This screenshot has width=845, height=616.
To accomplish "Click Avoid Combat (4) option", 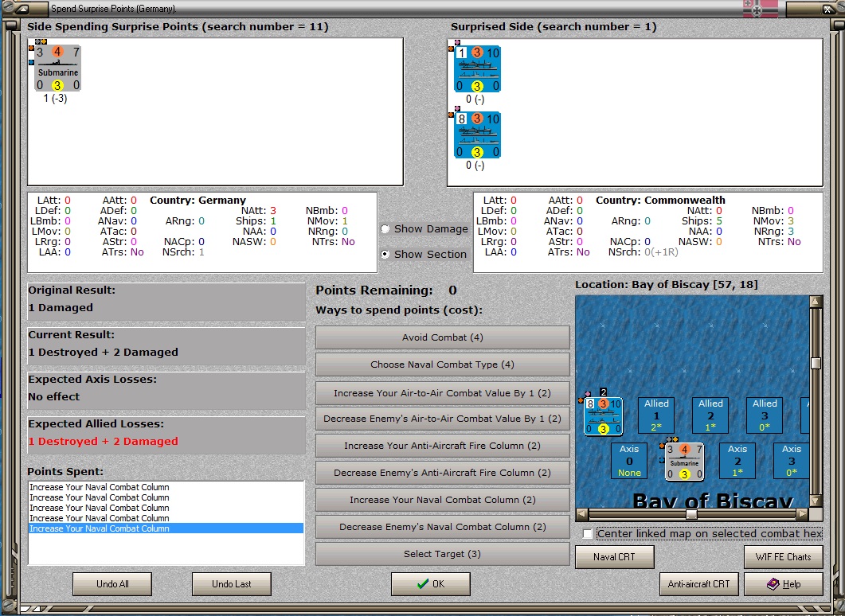I will coord(443,337).
